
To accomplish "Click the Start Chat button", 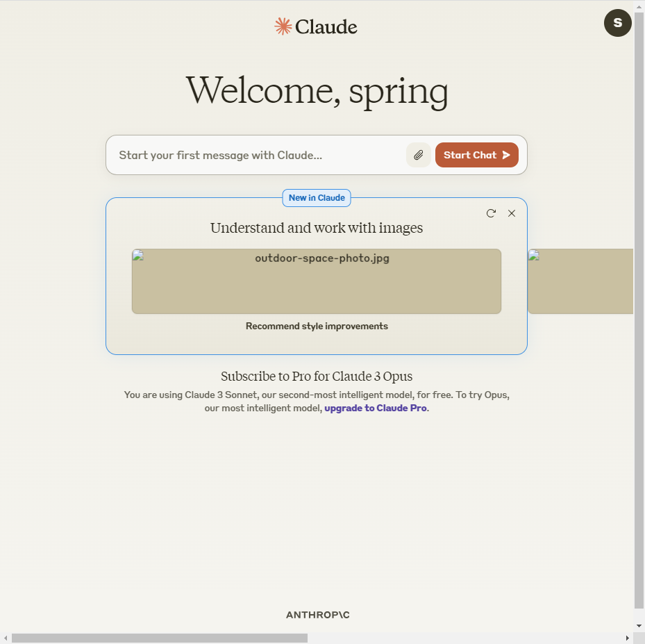I will (x=477, y=155).
